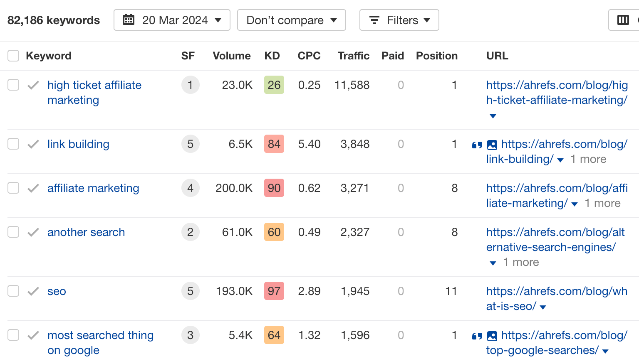Click the quote icon beside the link building URL
This screenshot has height=364, width=639.
477,145
